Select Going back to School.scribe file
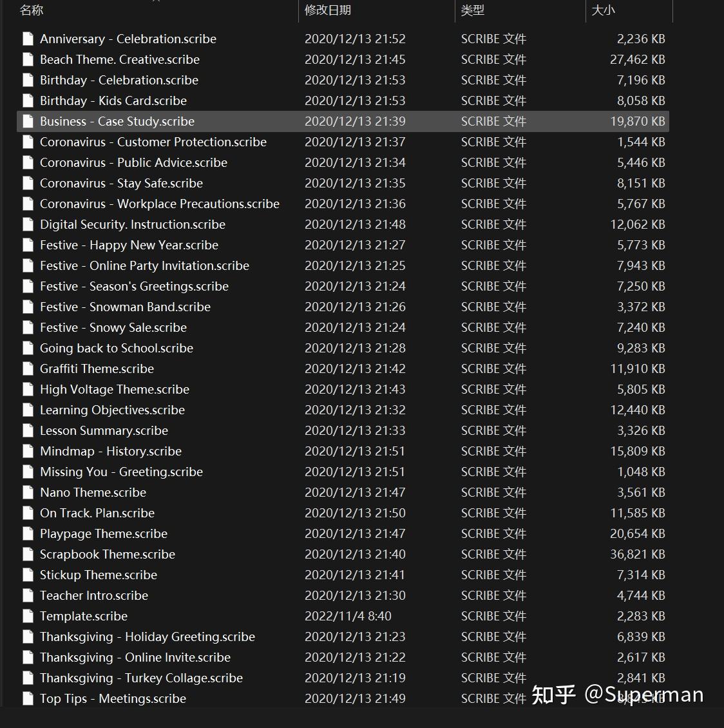The height and width of the screenshot is (728, 724). point(117,348)
